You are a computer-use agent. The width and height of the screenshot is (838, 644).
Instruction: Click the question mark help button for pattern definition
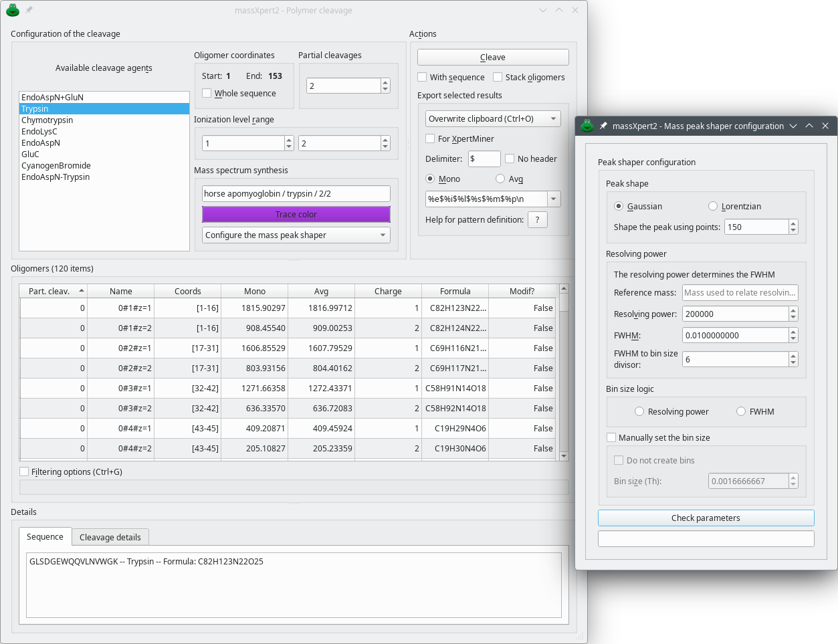click(x=537, y=220)
